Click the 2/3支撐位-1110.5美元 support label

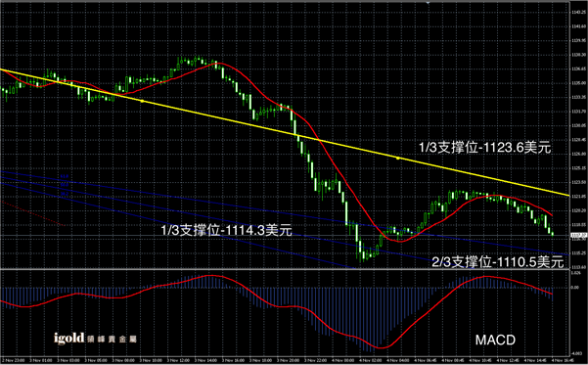pos(498,262)
